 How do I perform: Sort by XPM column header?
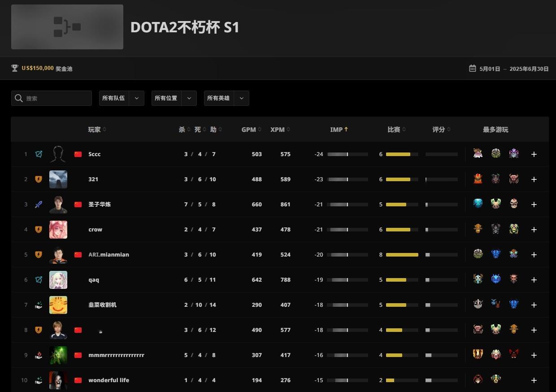pos(280,129)
